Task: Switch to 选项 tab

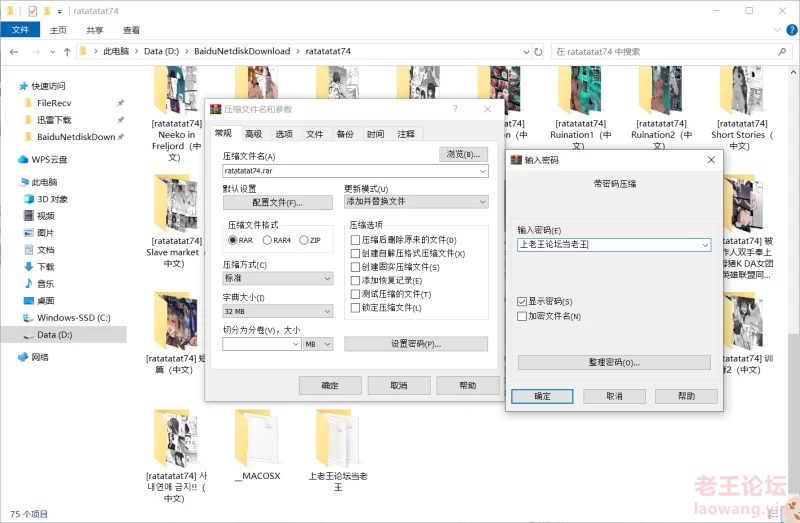Action: tap(284, 134)
